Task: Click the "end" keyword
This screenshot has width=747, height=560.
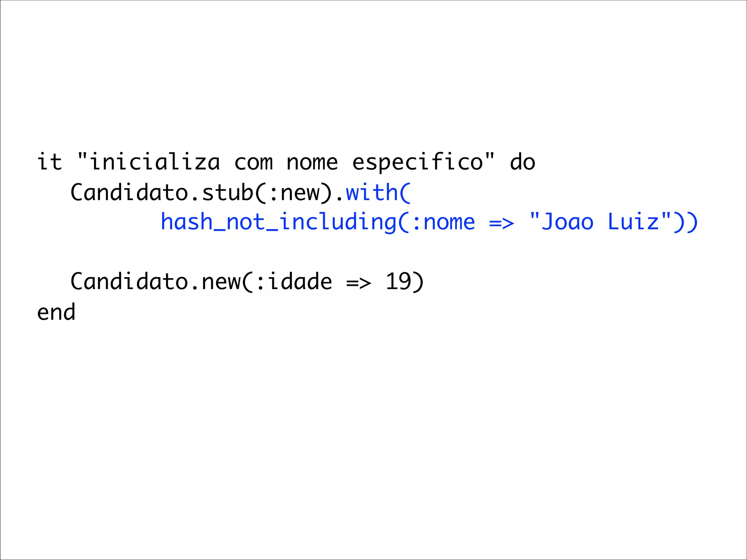Action: (x=56, y=312)
